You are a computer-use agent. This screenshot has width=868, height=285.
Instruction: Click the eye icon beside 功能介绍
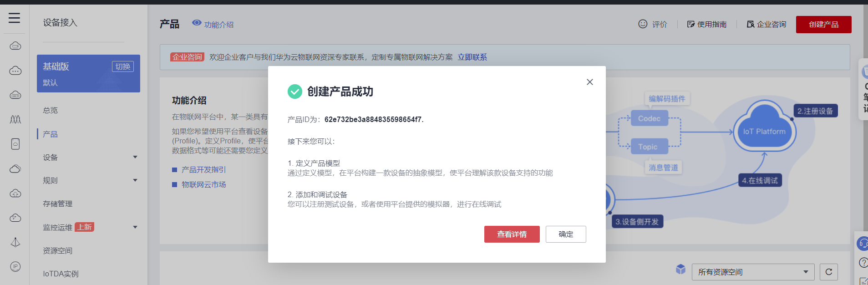[x=197, y=23]
